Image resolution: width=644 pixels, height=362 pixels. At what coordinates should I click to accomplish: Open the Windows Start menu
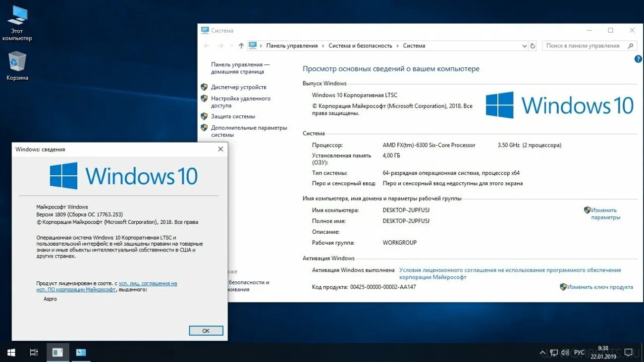coord(11,353)
